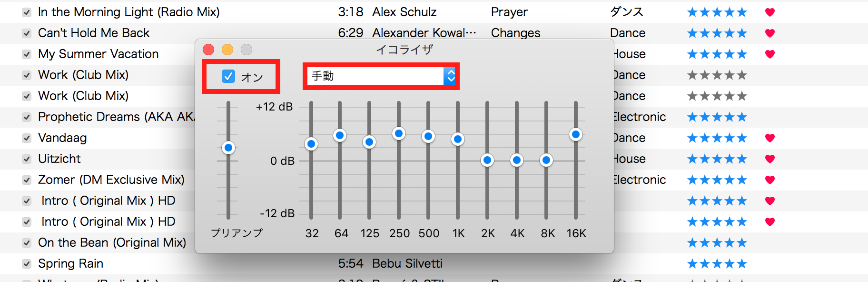Rate Work (Club Mix) with gray stars
Viewport: 868px width, 282px height.
pos(717,75)
